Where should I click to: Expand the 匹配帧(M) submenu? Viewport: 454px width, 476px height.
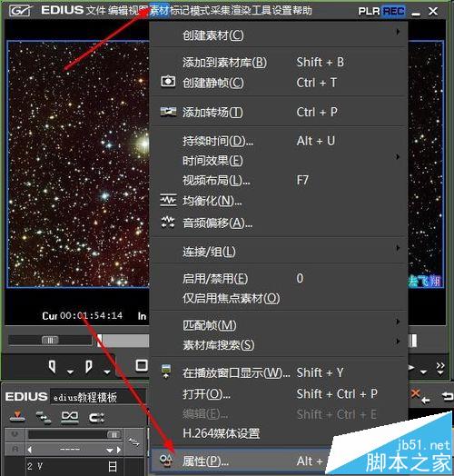pos(279,325)
